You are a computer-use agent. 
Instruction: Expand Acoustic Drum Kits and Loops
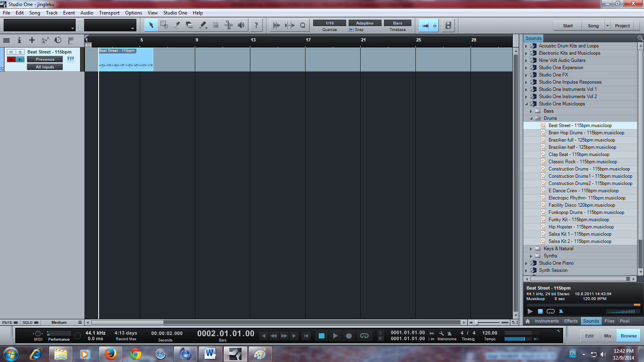pos(526,46)
